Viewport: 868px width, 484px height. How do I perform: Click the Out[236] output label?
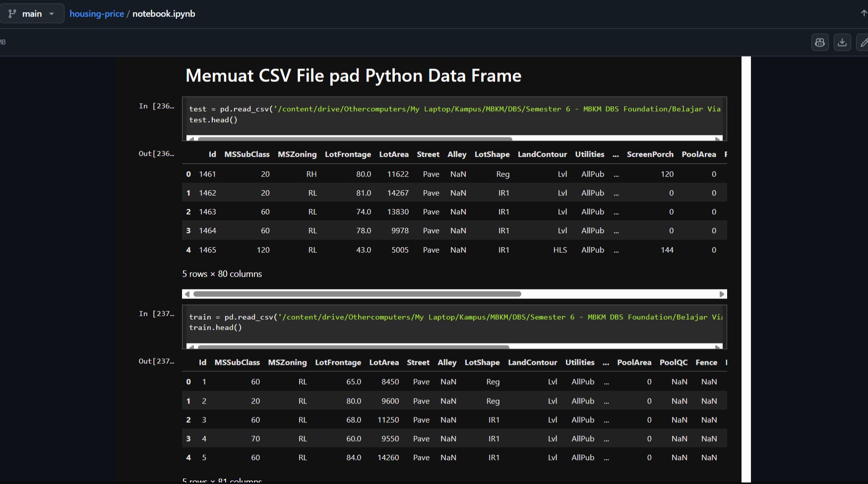[156, 154]
